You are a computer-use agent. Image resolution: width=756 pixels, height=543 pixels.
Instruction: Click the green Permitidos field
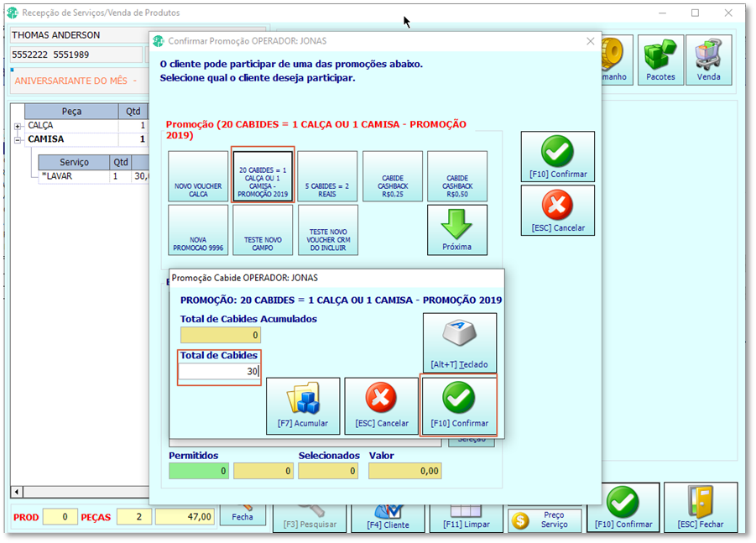point(199,471)
